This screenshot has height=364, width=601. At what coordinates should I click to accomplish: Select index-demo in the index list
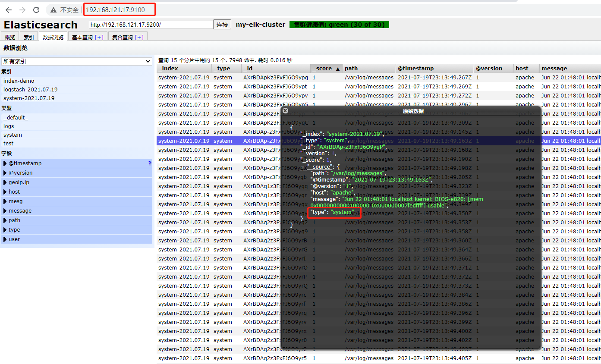77,81
